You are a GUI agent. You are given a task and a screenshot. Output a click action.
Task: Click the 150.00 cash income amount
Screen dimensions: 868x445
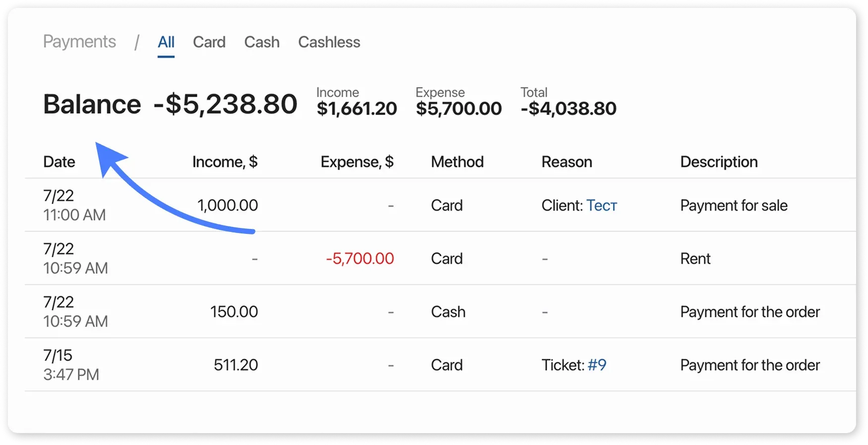tap(234, 312)
